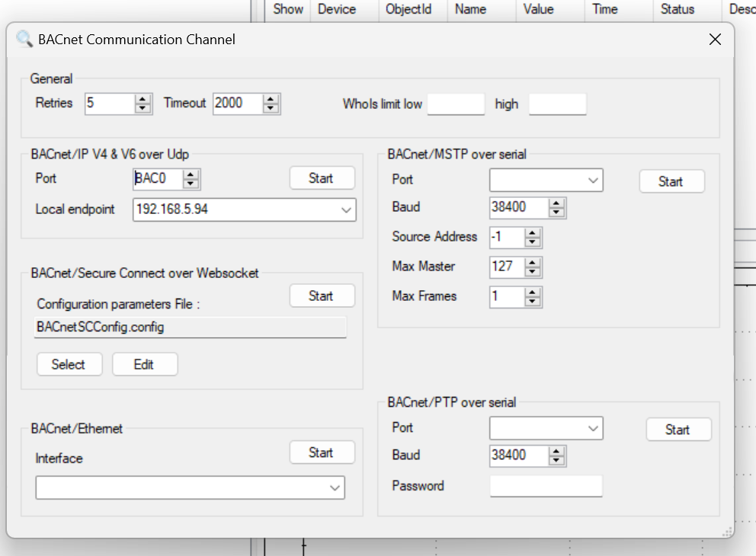This screenshot has height=556, width=756.
Task: Increase the Max Frames value
Action: click(532, 293)
